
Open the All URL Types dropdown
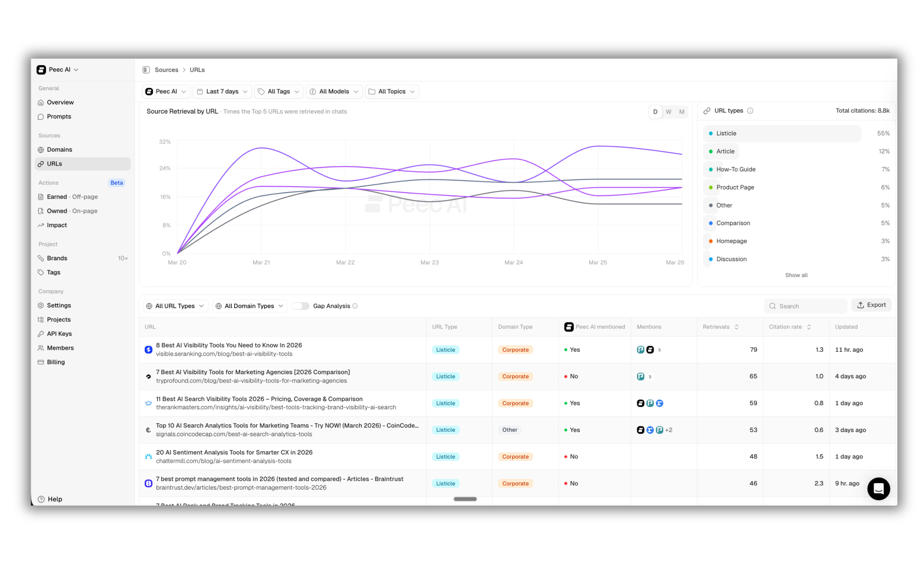[x=175, y=306]
